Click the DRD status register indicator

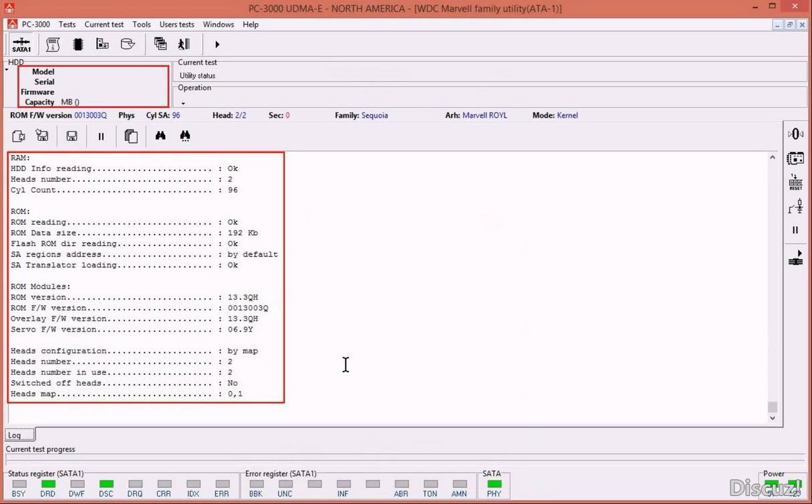point(48,483)
